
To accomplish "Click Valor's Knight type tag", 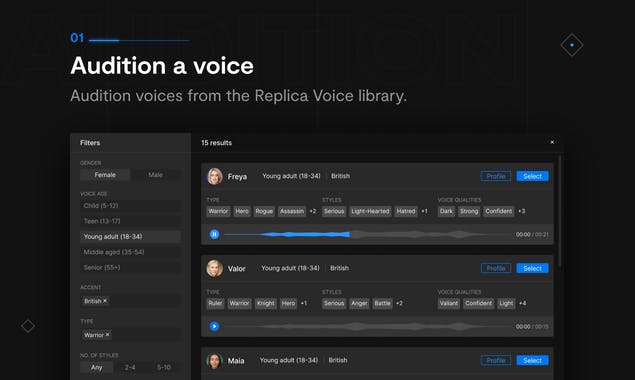I will pos(266,303).
